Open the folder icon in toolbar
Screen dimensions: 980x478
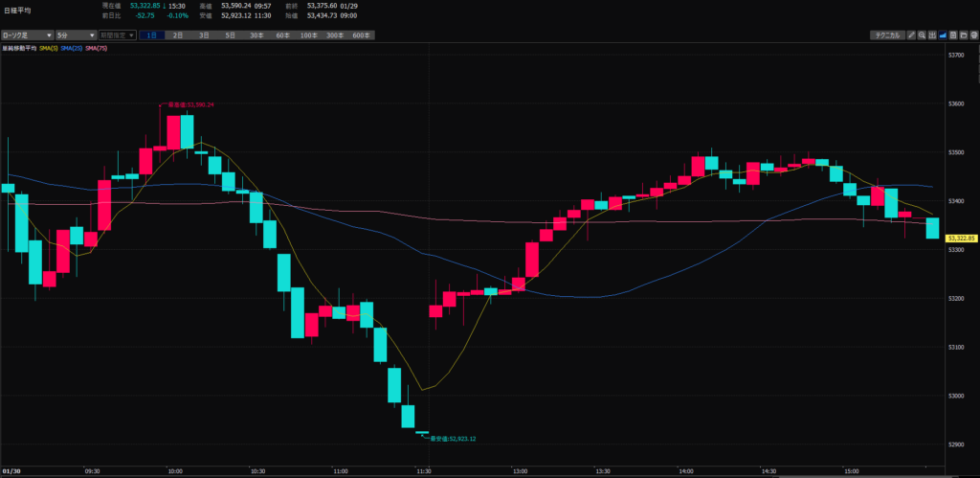point(963,35)
